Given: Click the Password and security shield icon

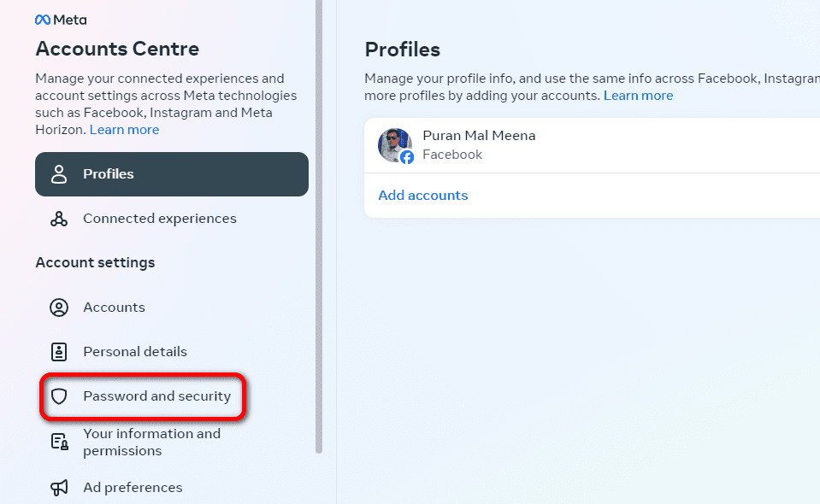Looking at the screenshot, I should [x=59, y=396].
